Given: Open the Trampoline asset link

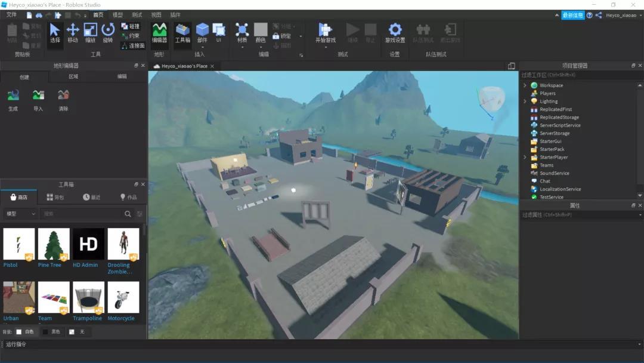Looking at the screenshot, I should (88, 318).
